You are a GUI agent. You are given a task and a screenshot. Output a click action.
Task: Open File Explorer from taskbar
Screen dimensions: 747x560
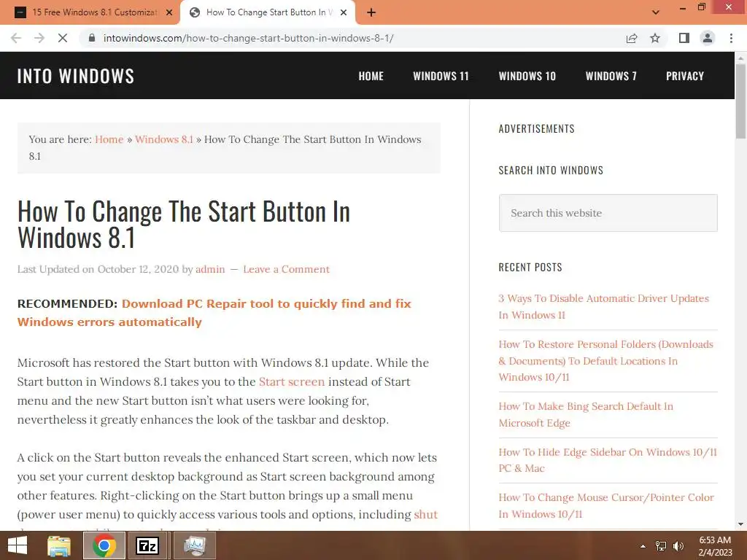coord(59,545)
